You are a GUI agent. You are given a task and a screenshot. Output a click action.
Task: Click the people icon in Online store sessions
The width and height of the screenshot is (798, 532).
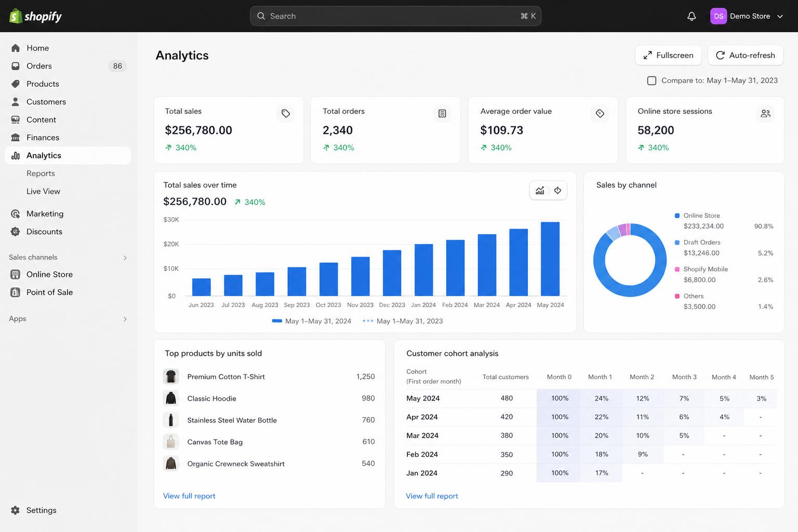coord(766,113)
